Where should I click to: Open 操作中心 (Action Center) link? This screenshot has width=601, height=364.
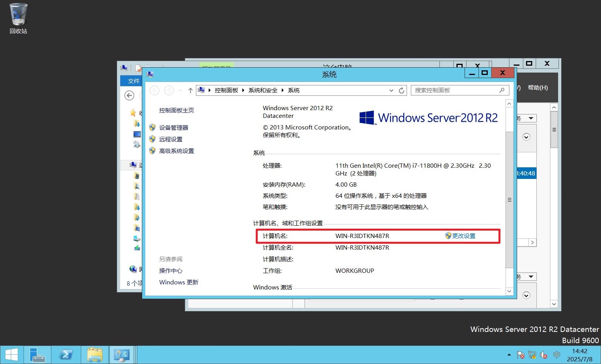point(170,271)
